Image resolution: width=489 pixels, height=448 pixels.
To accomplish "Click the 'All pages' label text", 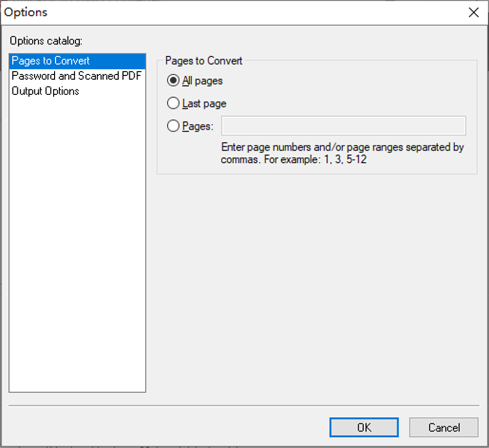I will (202, 81).
